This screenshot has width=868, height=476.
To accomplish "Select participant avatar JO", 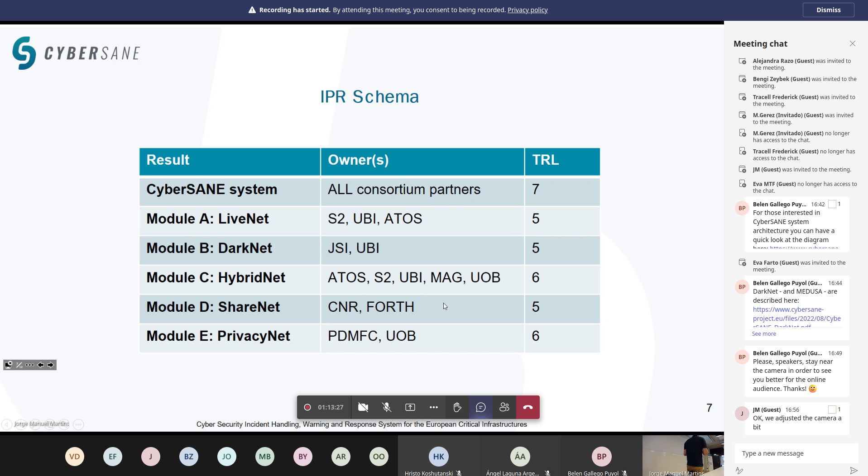I will pyautogui.click(x=227, y=457).
